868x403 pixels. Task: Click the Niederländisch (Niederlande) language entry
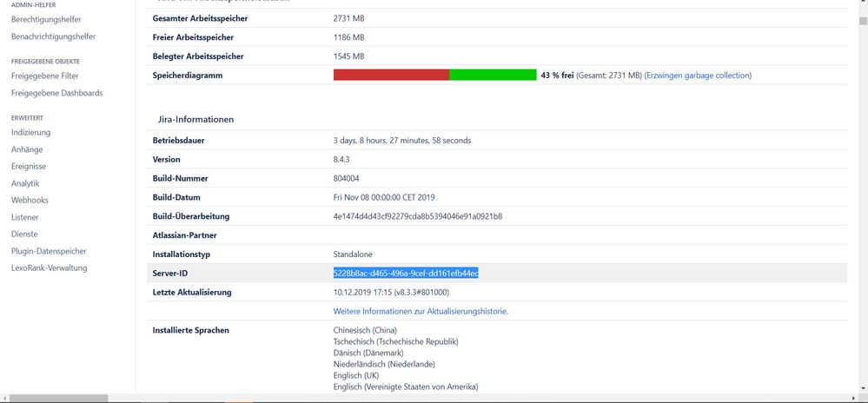(x=384, y=364)
